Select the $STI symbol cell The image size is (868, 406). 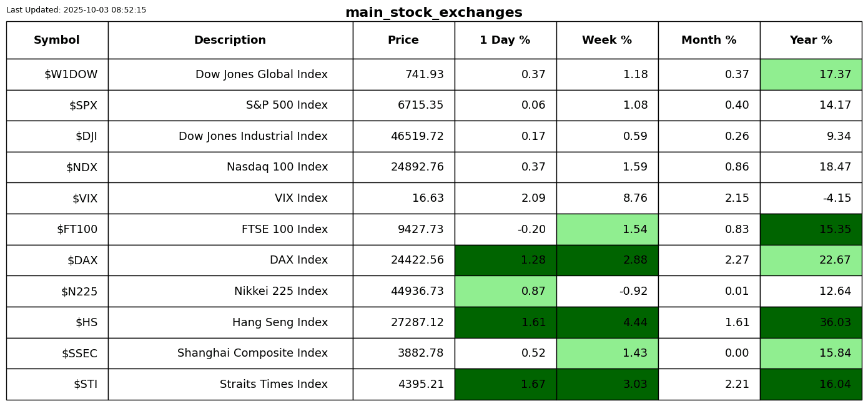(x=86, y=385)
